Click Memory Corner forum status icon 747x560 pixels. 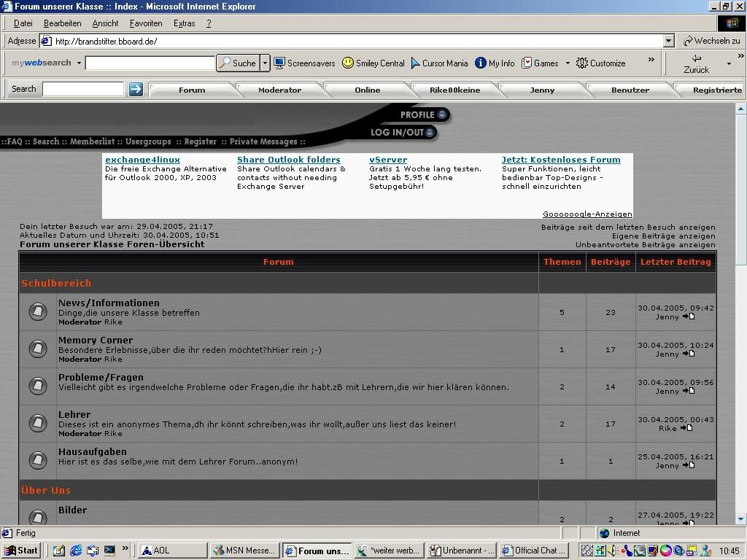pyautogui.click(x=38, y=349)
